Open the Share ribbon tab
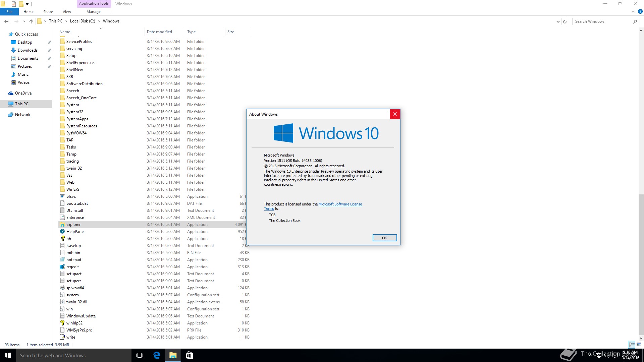644x362 pixels. 48,12
